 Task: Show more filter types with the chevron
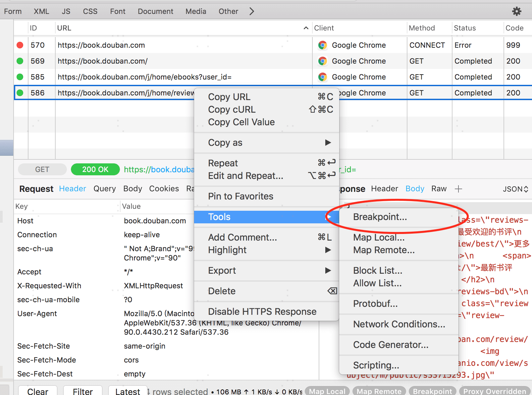(x=252, y=11)
